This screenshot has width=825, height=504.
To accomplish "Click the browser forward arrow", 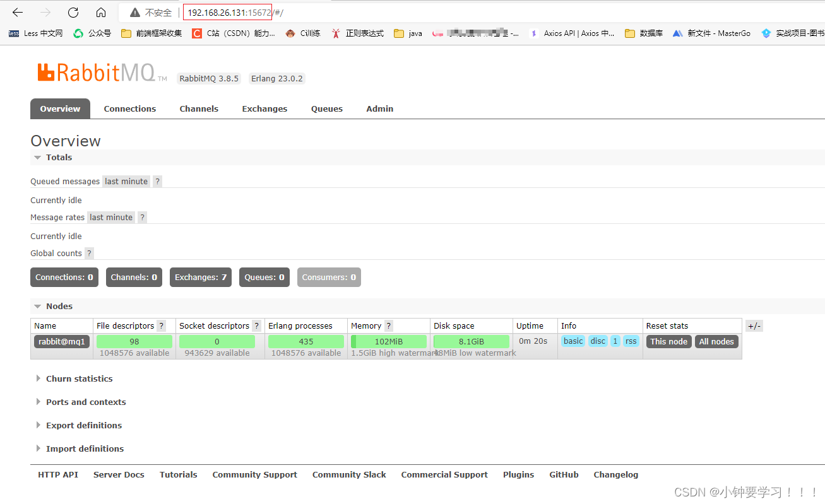I will tap(45, 13).
